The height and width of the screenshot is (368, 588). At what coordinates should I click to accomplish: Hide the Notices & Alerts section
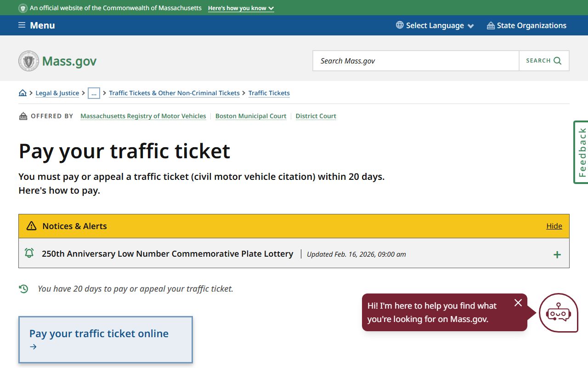554,226
